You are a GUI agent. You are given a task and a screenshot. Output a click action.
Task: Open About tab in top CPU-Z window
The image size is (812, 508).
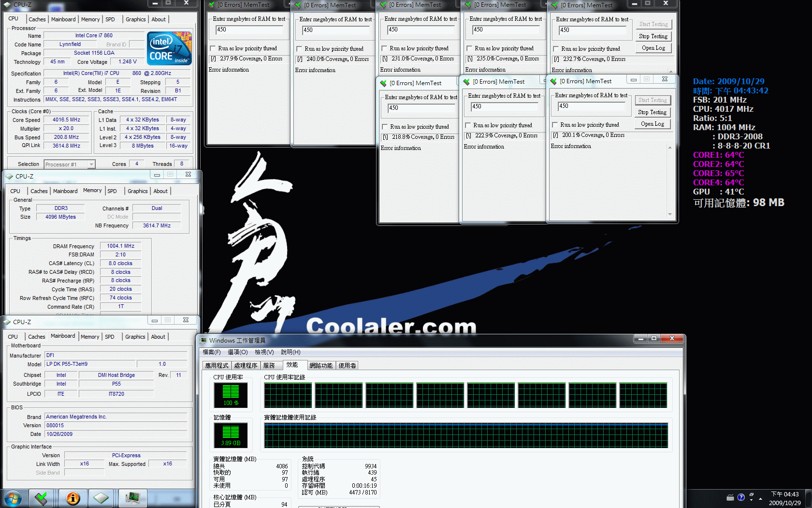click(159, 19)
